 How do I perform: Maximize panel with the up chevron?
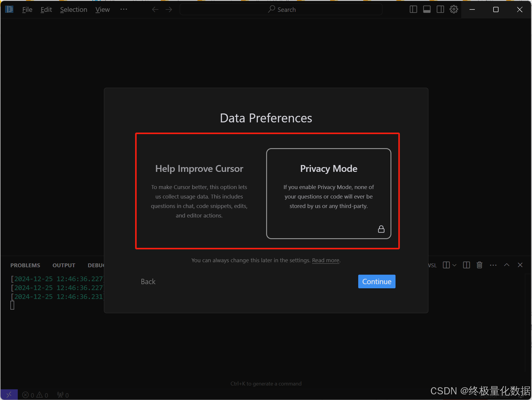point(507,265)
